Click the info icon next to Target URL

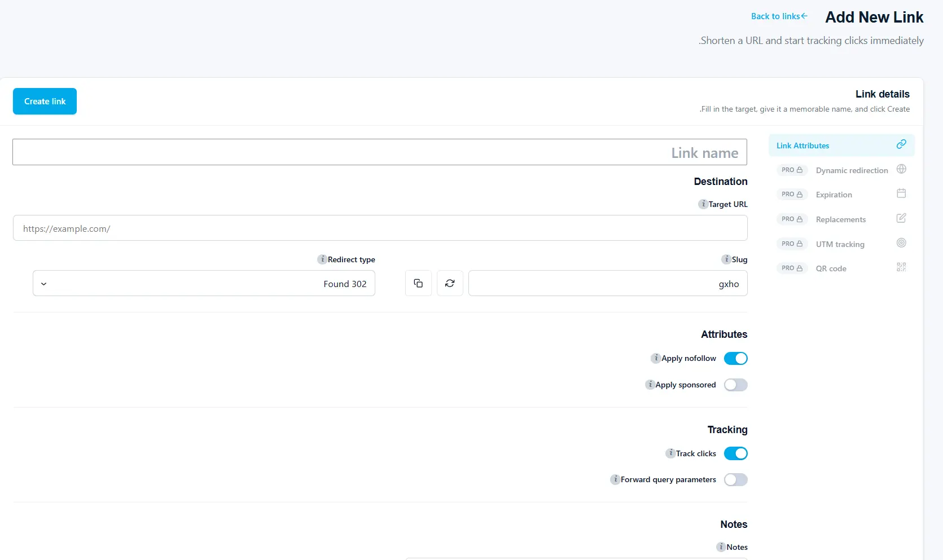703,204
